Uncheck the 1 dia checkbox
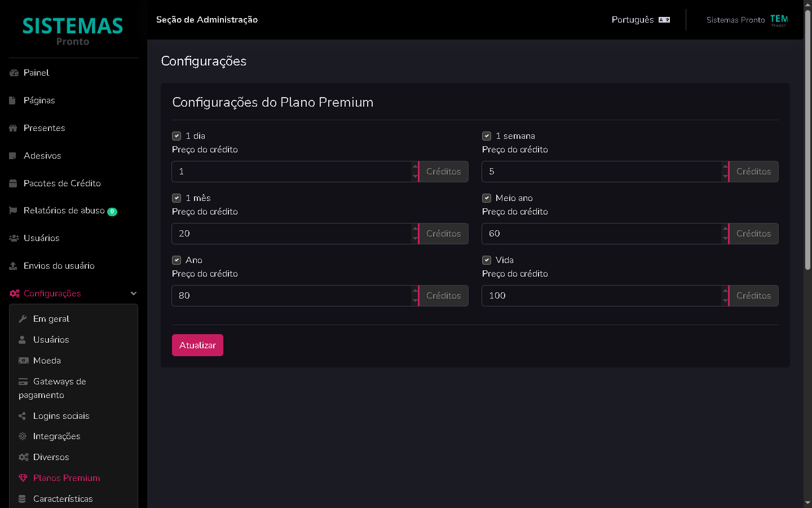The width and height of the screenshot is (812, 508). [176, 136]
